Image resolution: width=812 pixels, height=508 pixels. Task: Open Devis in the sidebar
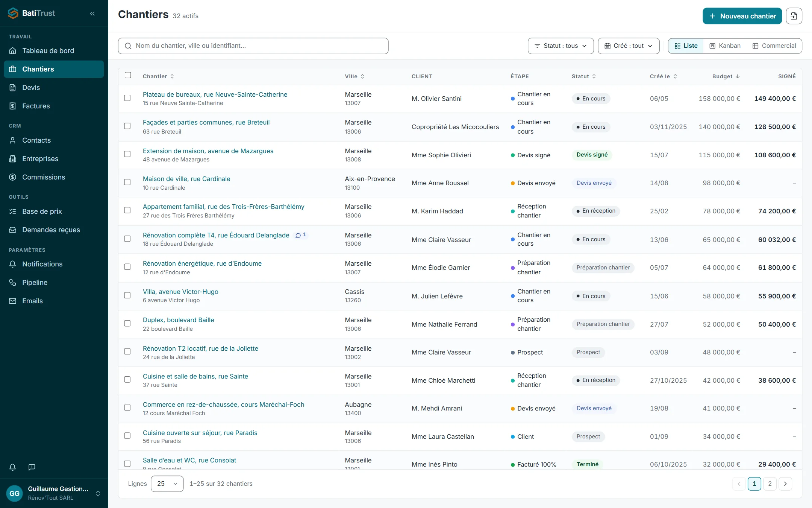coord(54,88)
